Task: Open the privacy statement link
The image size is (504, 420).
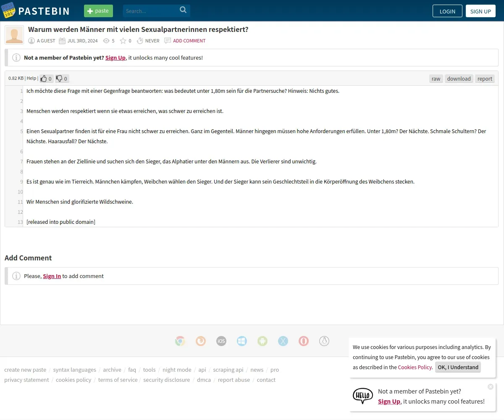Action: (26, 380)
